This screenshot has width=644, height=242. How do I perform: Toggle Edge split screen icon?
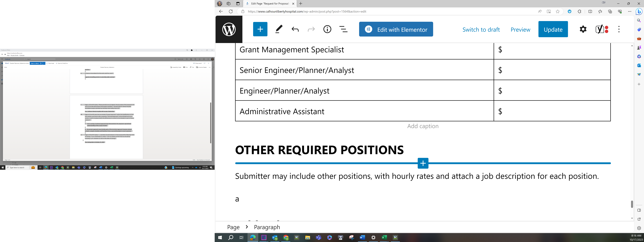(590, 11)
